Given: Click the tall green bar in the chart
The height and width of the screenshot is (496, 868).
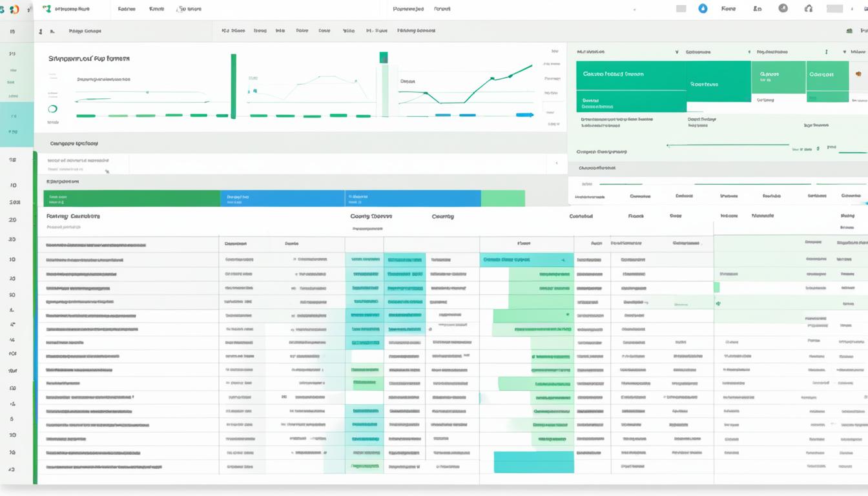Looking at the screenshot, I should pyautogui.click(x=233, y=86).
